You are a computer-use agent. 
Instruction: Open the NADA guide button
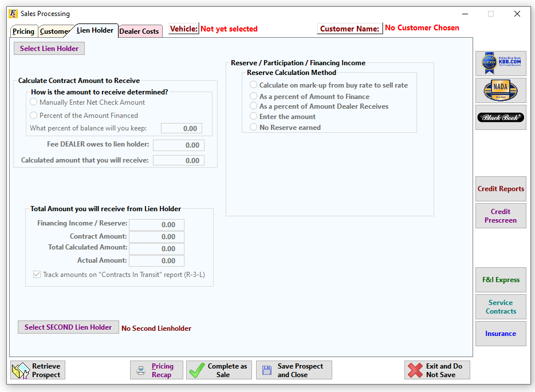click(501, 90)
